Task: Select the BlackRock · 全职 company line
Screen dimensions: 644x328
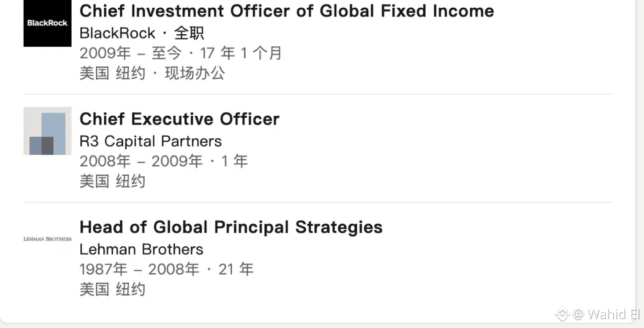Action: pos(141,33)
